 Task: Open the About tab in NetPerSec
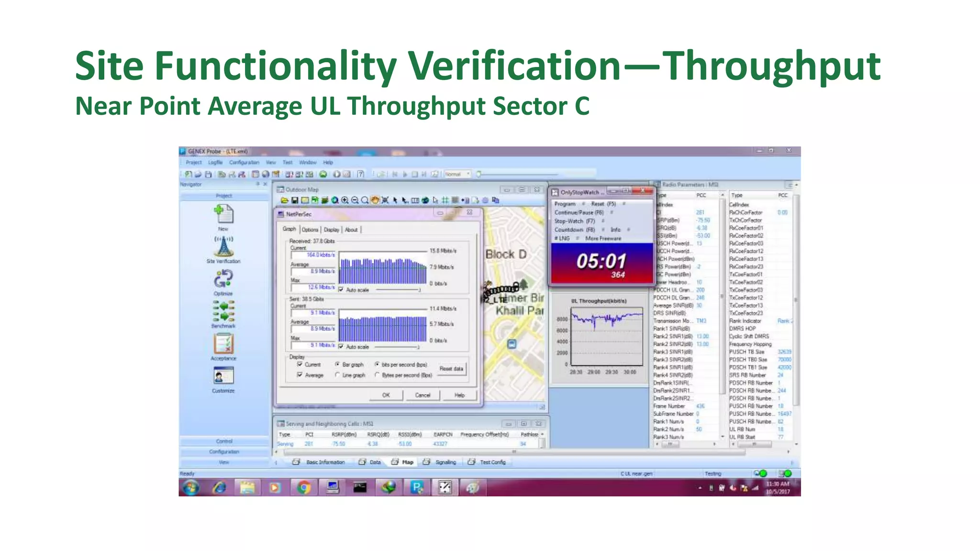click(351, 230)
